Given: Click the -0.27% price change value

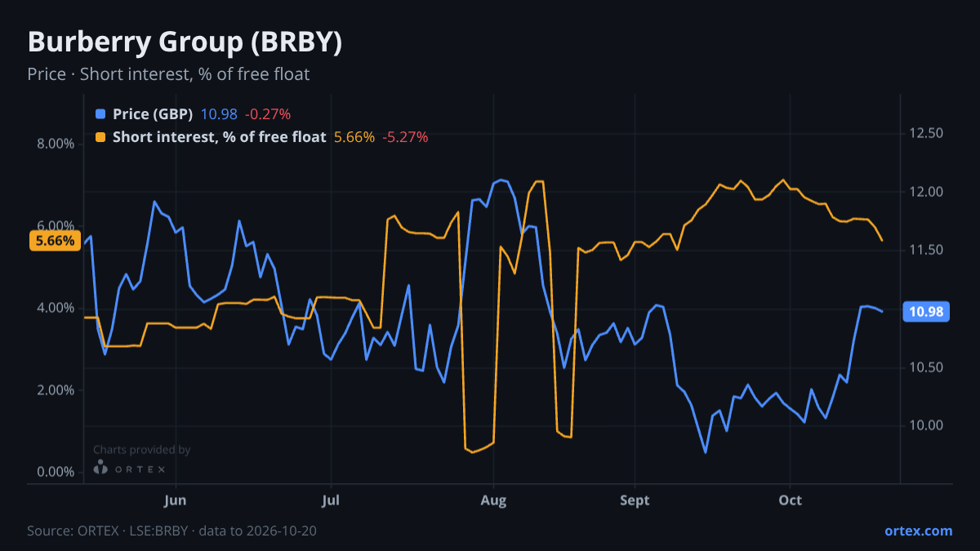Looking at the screenshot, I should 268,114.
